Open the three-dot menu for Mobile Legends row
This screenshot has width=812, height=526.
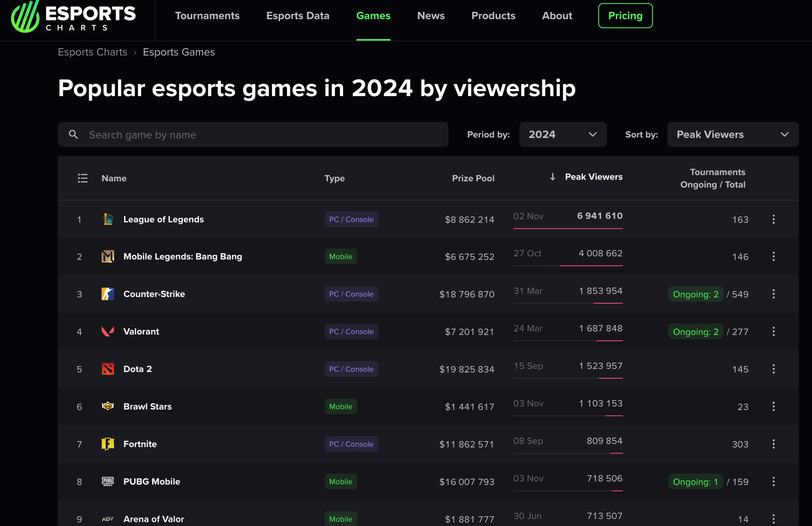pyautogui.click(x=773, y=257)
